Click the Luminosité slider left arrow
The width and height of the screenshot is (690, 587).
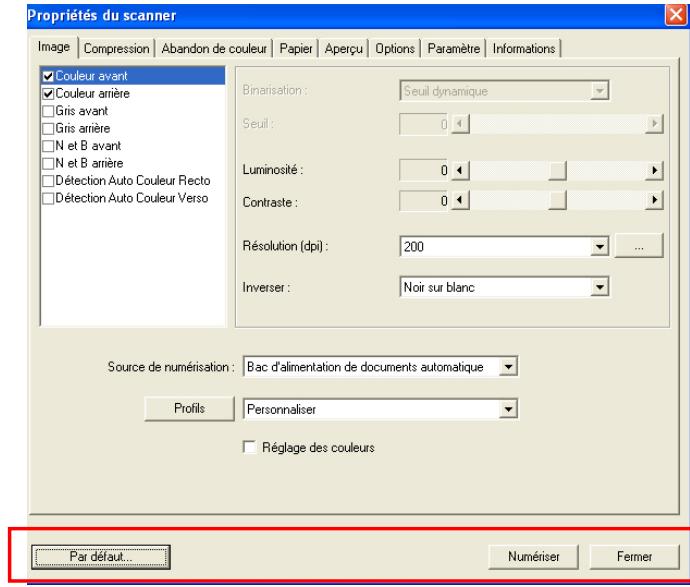click(x=460, y=170)
